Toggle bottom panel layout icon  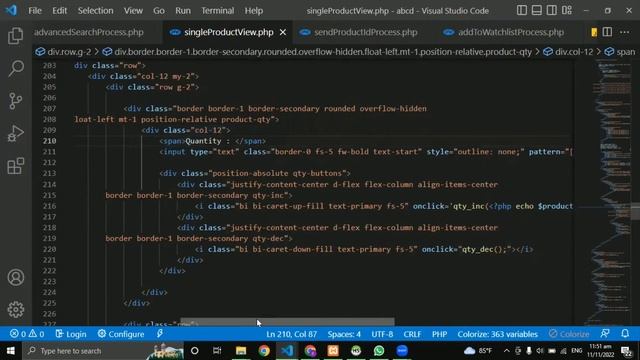point(537,10)
